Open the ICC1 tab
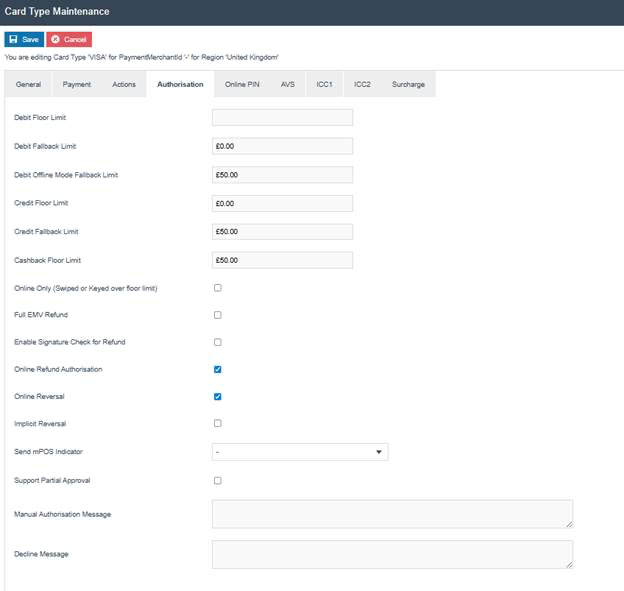 pyautogui.click(x=324, y=84)
